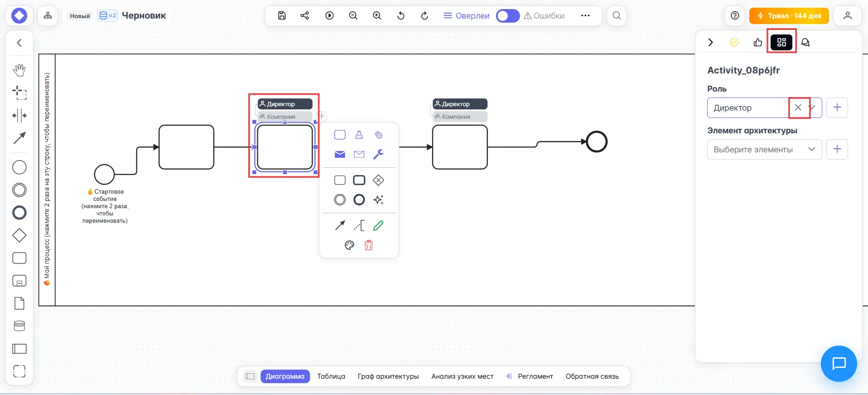Select the Hand pan tool

19,70
